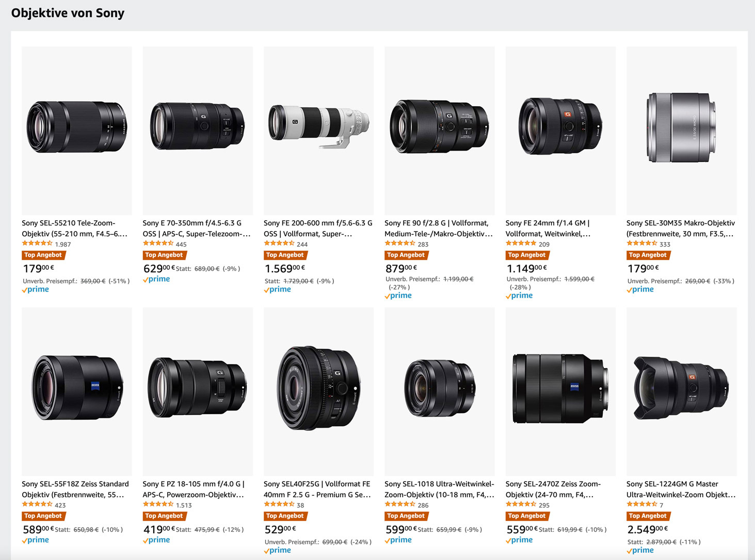Viewport: 755px width, 560px height.
Task: Open Sony FE 90 f/2.8 G product title
Action: [x=439, y=228]
